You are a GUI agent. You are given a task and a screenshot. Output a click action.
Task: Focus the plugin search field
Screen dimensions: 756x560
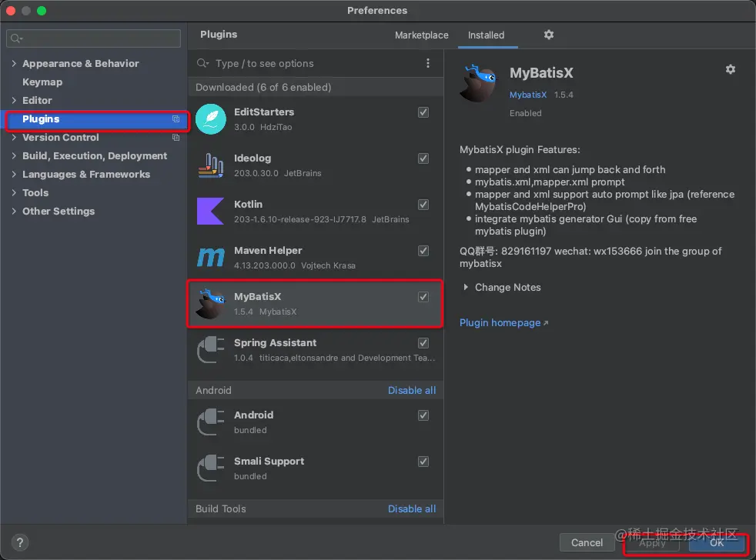(309, 63)
